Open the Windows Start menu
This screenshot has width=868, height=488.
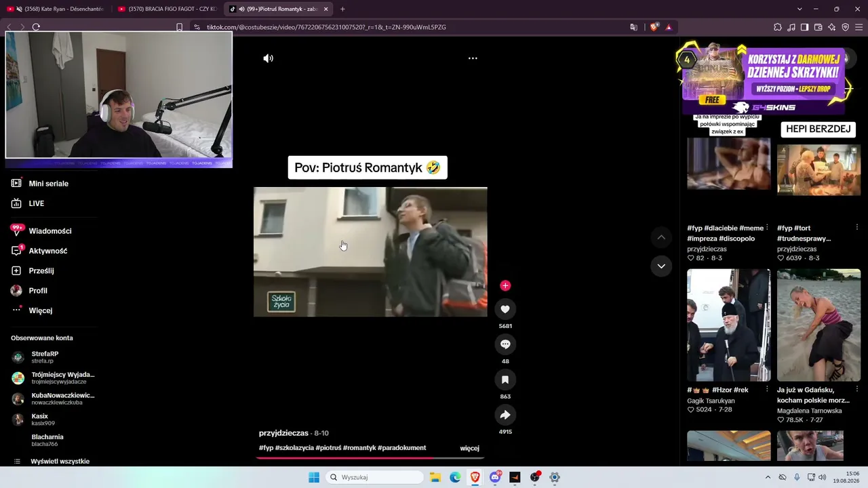(x=314, y=477)
